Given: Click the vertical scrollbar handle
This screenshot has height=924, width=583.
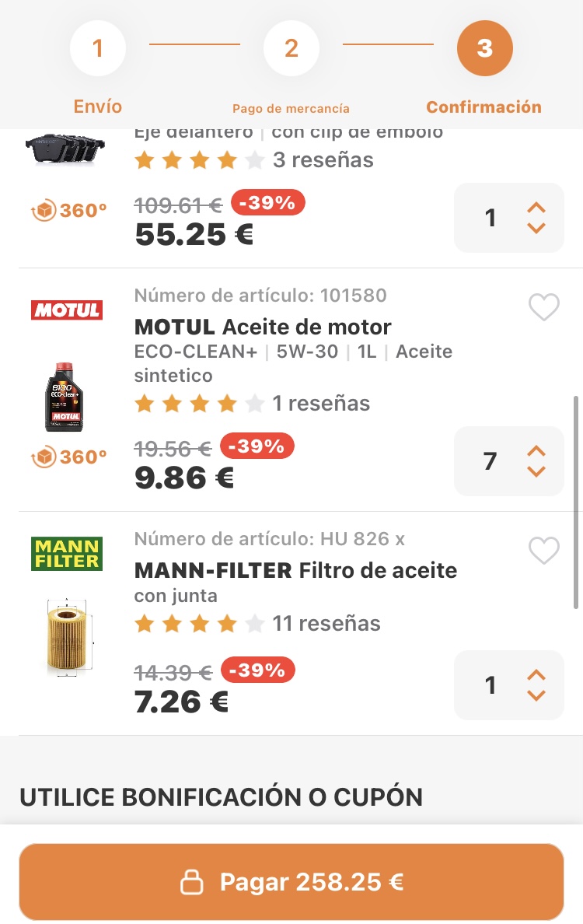Looking at the screenshot, I should click(576, 502).
